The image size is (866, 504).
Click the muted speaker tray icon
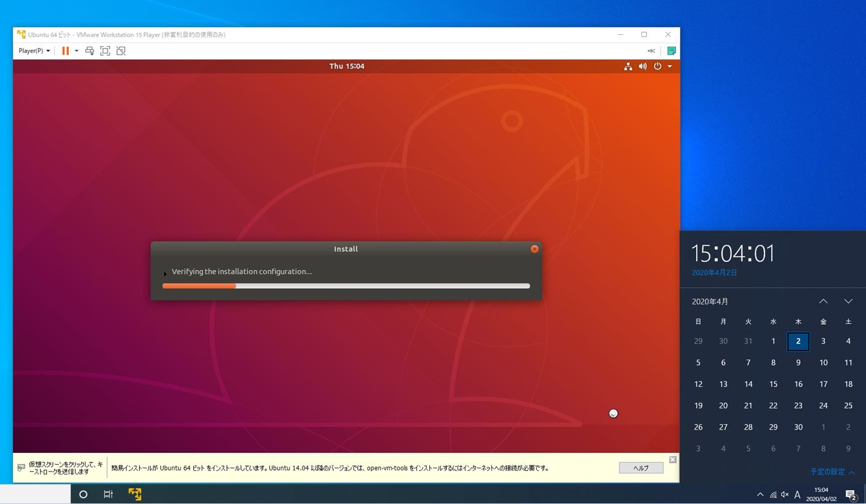point(785,495)
